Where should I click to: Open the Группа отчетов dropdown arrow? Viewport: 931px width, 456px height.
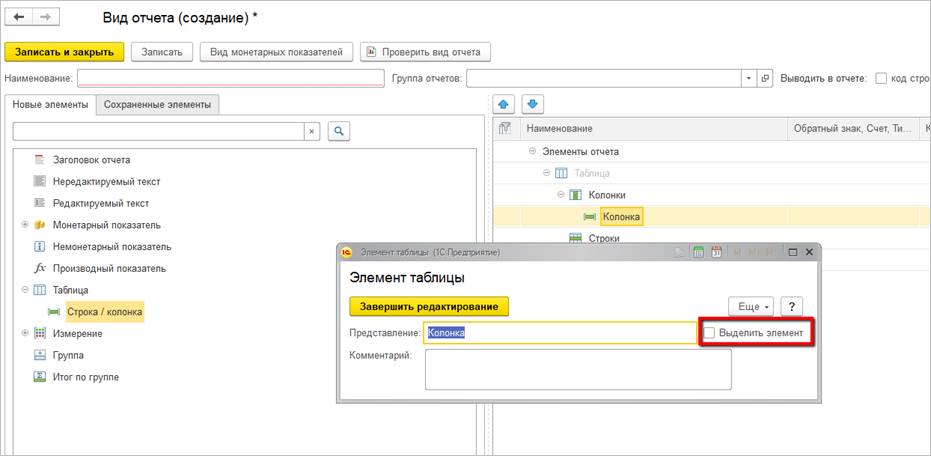(749, 78)
